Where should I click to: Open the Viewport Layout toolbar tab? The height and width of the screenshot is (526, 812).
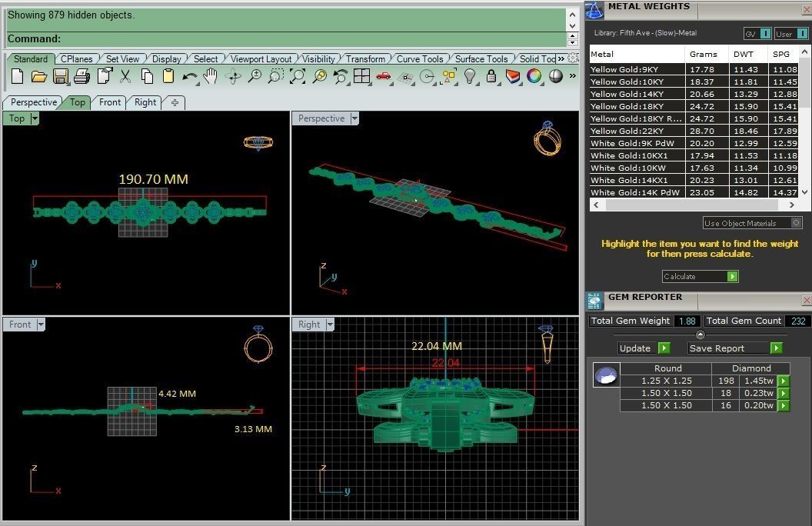pos(261,59)
